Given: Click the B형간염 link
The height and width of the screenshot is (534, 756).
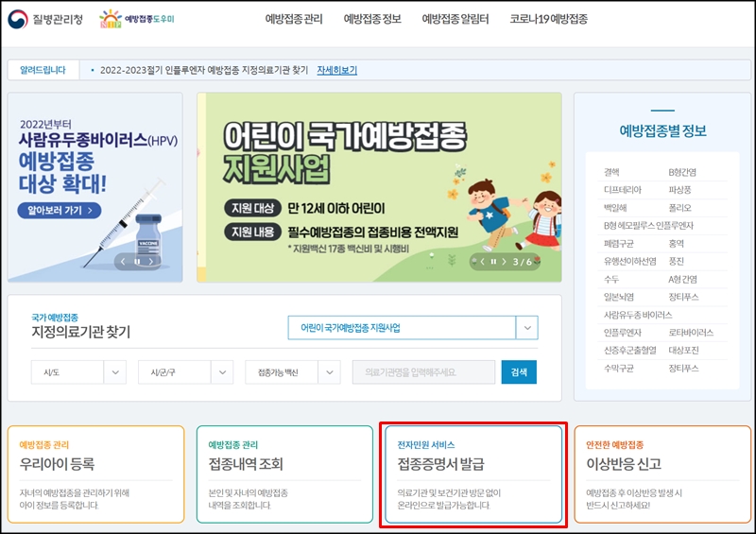Looking at the screenshot, I should pyautogui.click(x=682, y=172).
